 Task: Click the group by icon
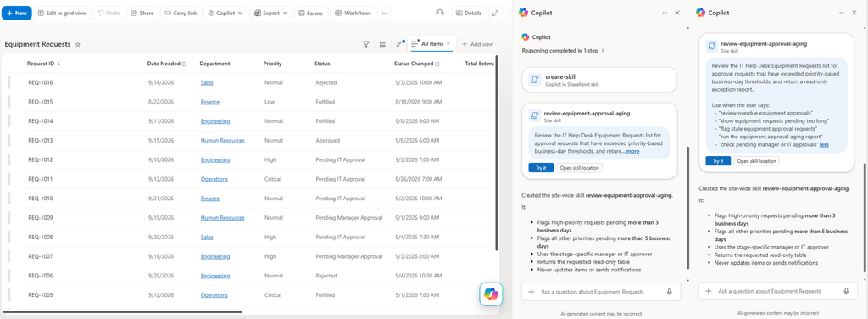(382, 44)
